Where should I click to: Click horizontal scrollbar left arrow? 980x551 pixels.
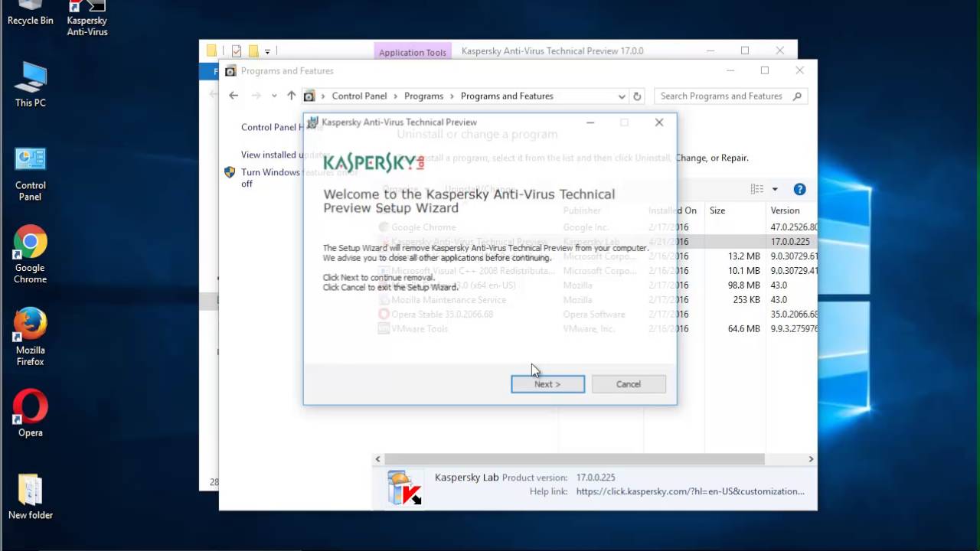[377, 459]
